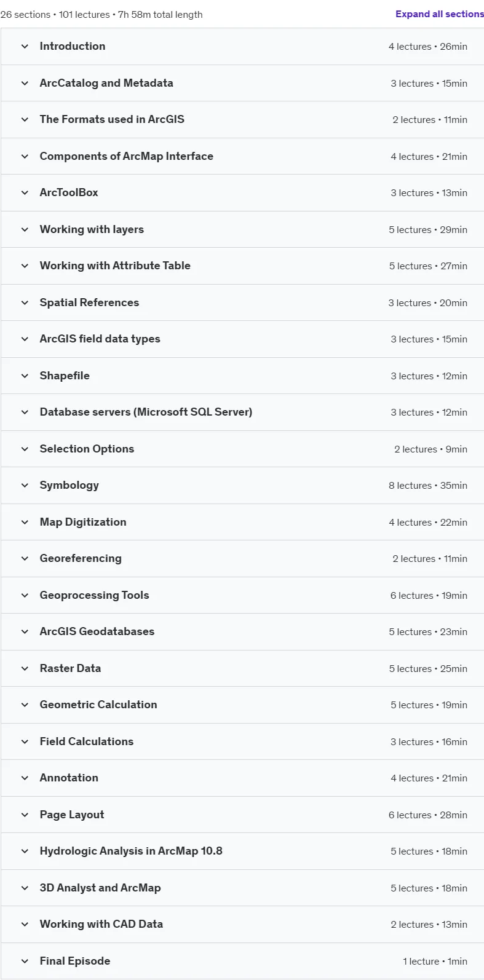
Task: Click the chevron beside Hydrologic Analysis section
Action: pos(25,852)
